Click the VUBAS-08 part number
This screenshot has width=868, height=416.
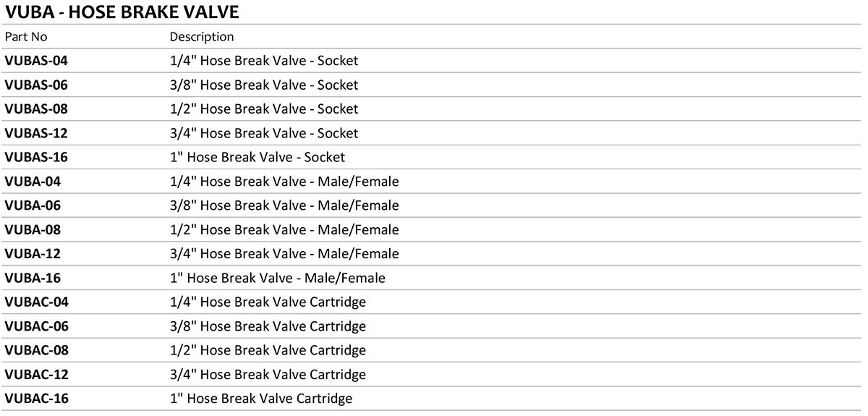(x=36, y=109)
